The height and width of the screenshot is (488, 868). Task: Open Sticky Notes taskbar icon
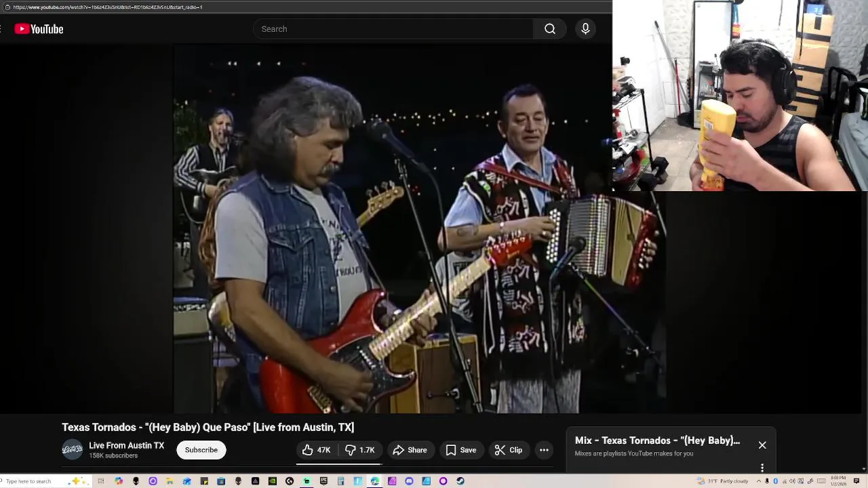[204, 481]
